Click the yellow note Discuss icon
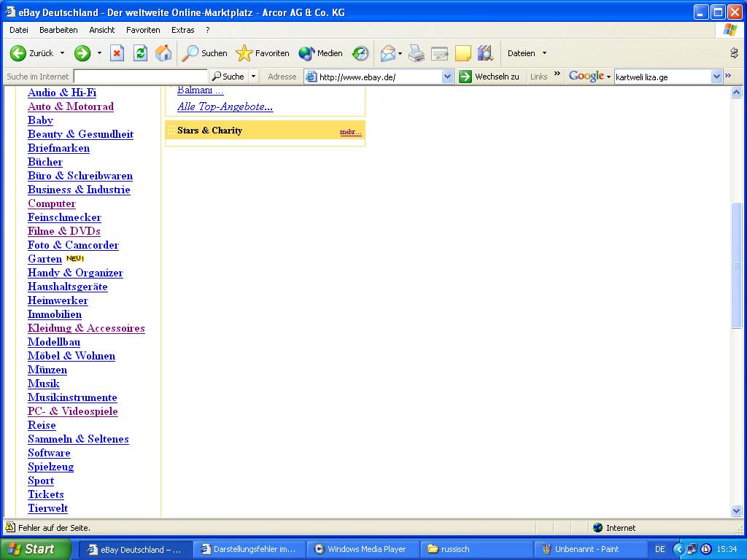This screenshot has width=747, height=560. click(462, 52)
